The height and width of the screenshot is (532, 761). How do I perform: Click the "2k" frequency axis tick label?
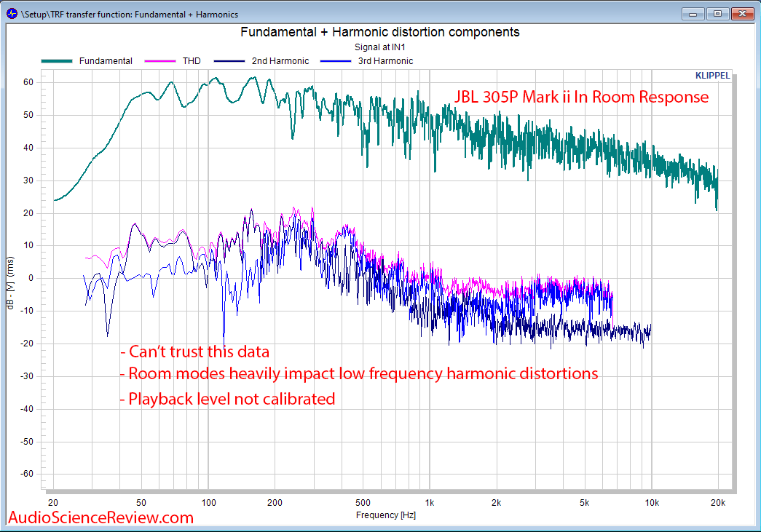click(496, 503)
